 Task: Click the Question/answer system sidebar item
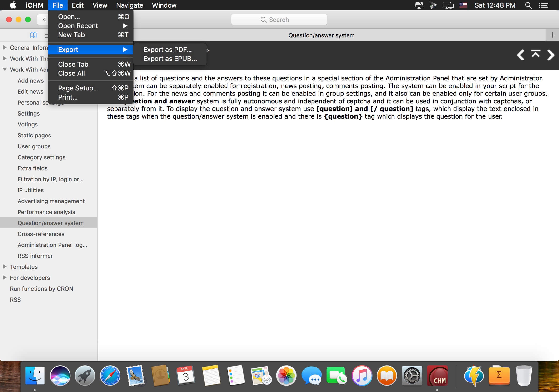[x=50, y=222]
